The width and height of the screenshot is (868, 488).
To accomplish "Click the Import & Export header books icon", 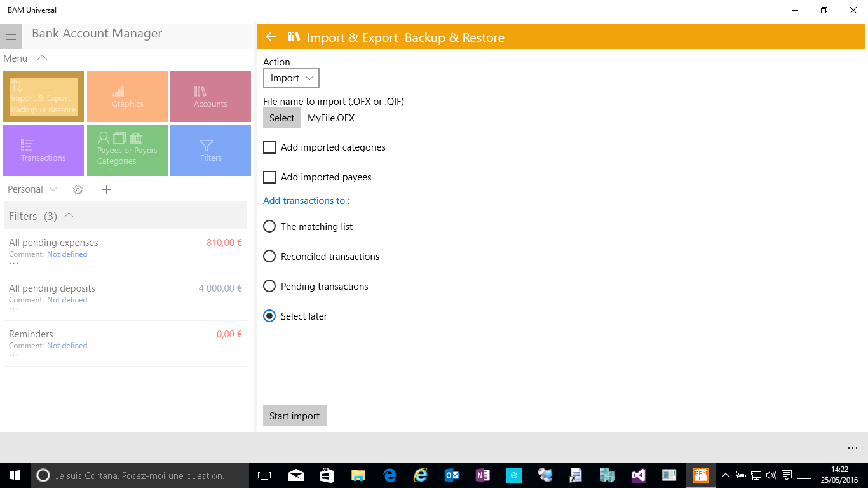I will point(294,37).
